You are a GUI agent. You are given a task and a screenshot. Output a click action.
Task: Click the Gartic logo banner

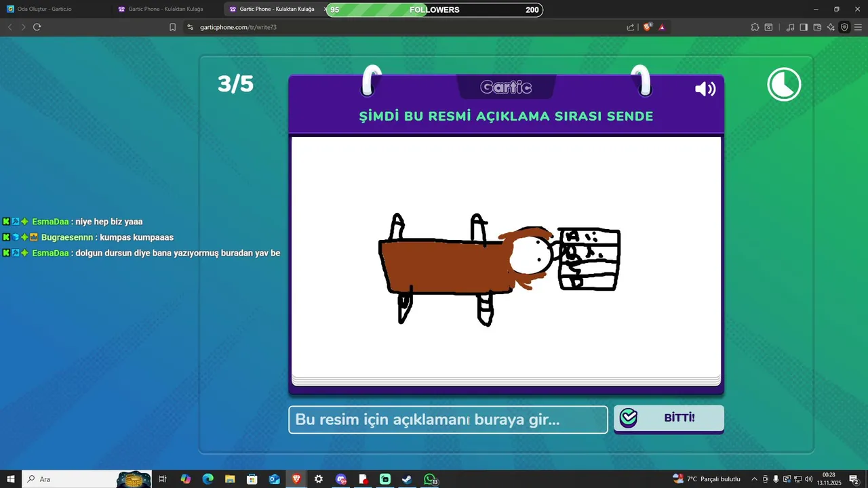(506, 87)
